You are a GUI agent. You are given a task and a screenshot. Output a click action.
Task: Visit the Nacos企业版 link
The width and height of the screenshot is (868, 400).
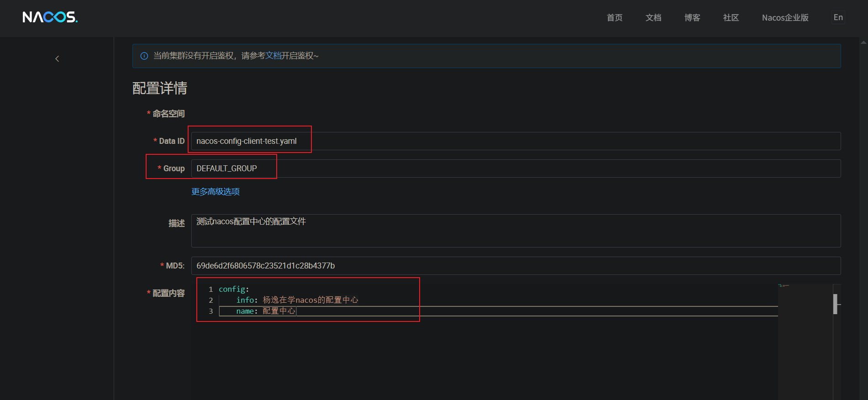pyautogui.click(x=785, y=18)
